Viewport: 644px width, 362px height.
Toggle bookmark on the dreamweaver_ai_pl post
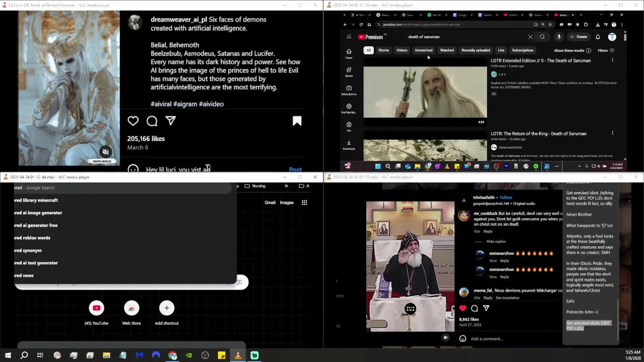[x=297, y=121]
